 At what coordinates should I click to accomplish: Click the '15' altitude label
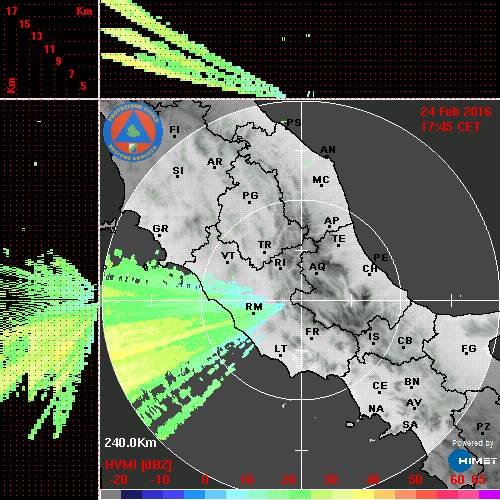click(x=24, y=24)
